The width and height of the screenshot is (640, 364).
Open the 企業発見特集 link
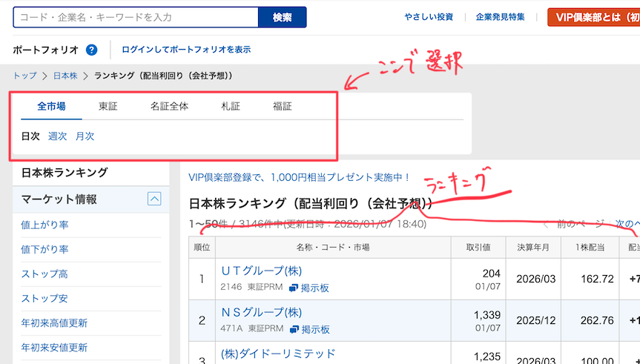[x=500, y=17]
